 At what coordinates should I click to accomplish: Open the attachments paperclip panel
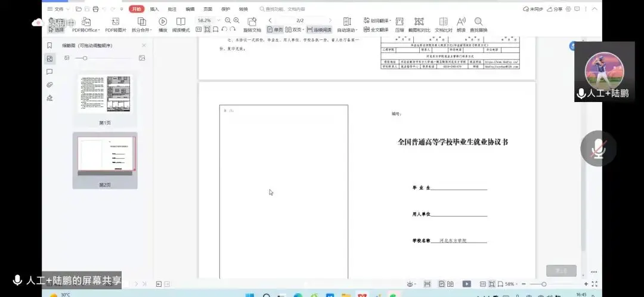[x=49, y=85]
